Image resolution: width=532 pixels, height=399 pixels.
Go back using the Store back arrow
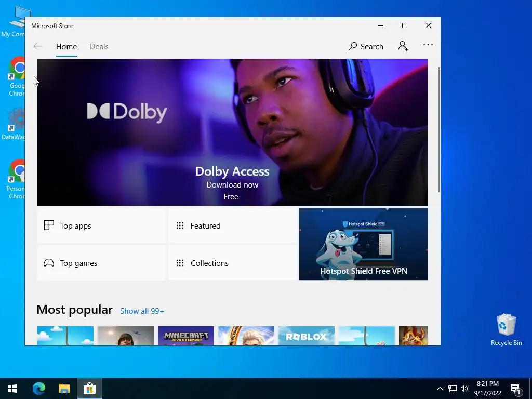coord(37,46)
